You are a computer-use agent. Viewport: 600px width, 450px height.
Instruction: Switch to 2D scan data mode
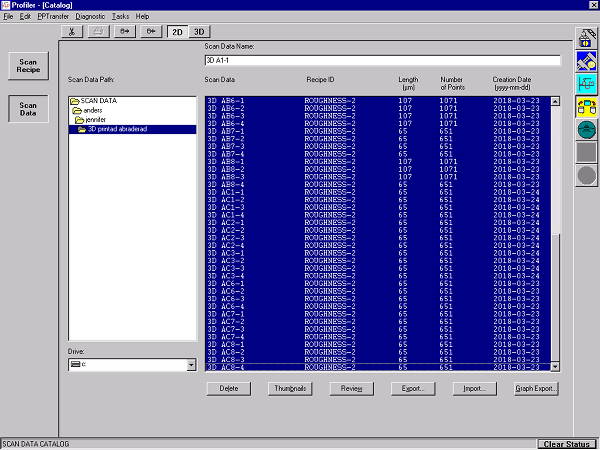177,32
